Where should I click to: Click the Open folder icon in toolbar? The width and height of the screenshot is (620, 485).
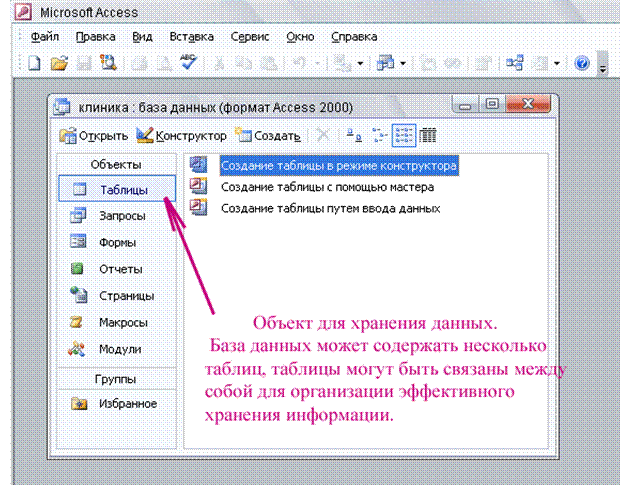coord(59,63)
